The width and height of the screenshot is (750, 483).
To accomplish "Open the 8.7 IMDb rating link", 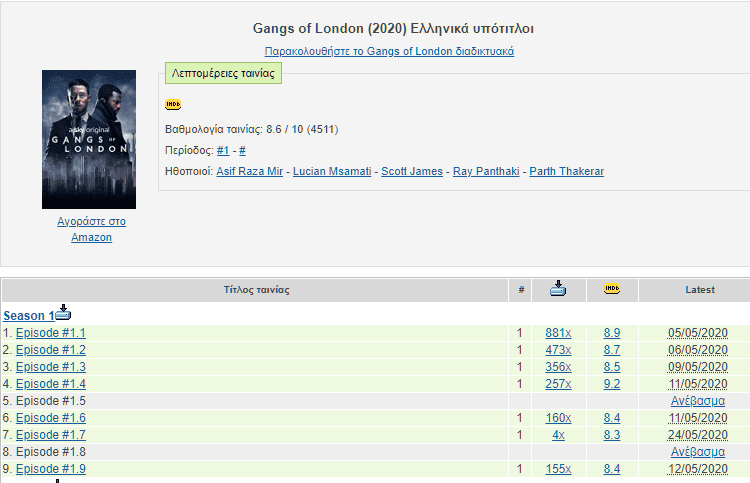I will coord(612,350).
